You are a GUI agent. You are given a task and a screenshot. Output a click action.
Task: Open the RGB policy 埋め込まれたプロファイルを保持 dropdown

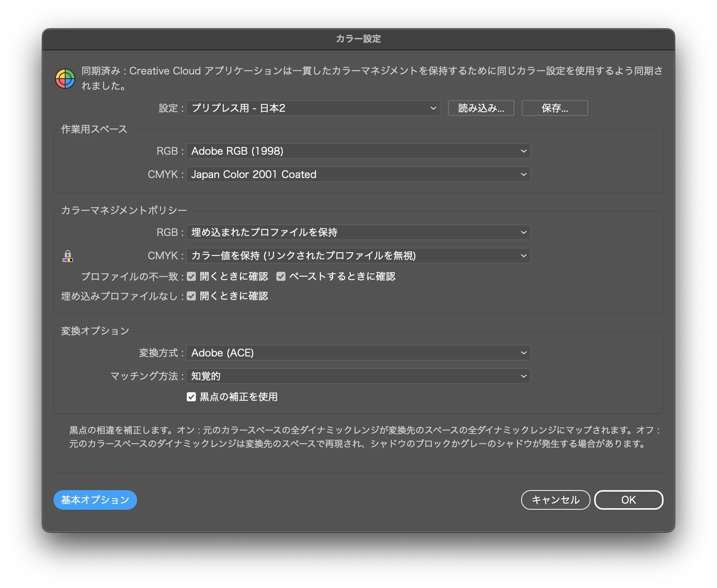[358, 232]
